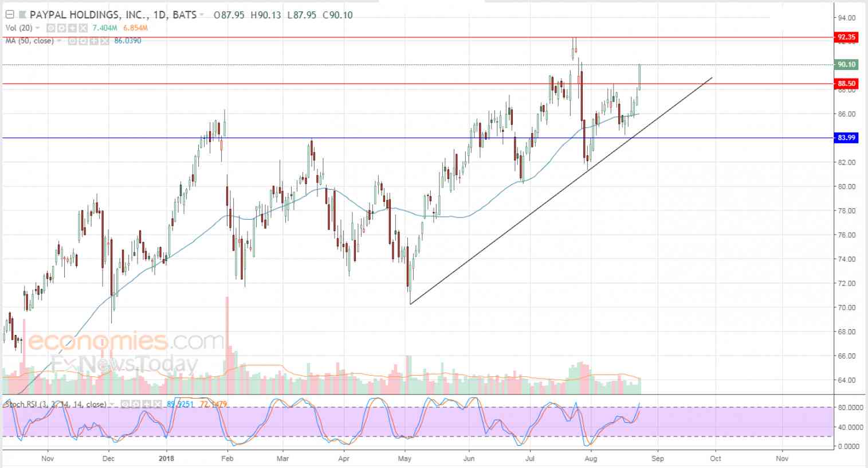
Task: Click the 2018 label on time axis
Action: pyautogui.click(x=167, y=459)
